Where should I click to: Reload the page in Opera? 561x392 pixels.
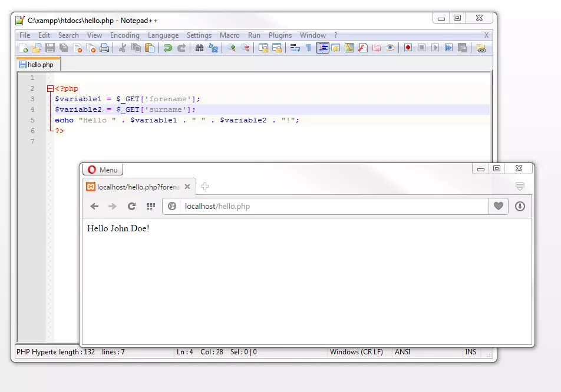click(131, 206)
